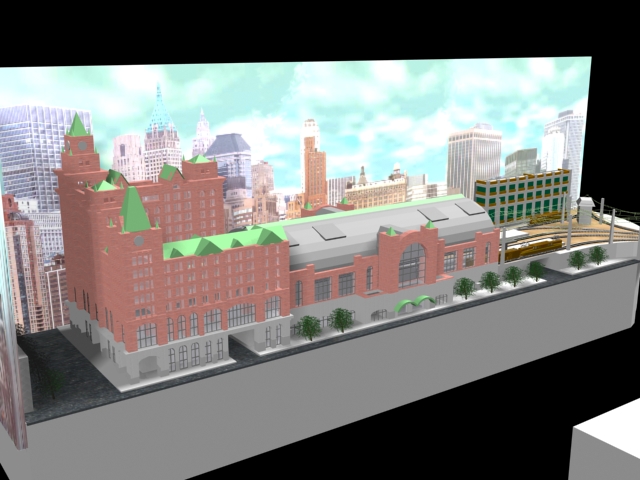This screenshot has height=480, width=640.
Task: Click the green arched entrance canopy
Action: point(412,303)
